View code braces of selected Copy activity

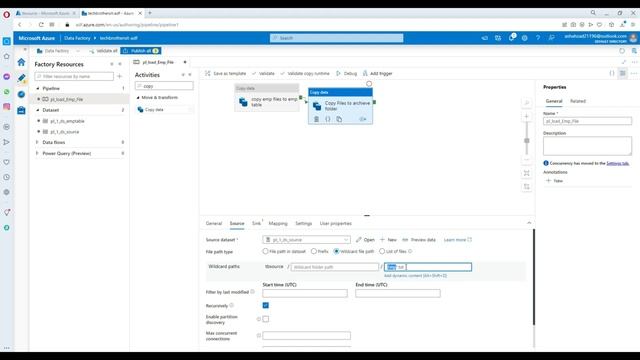click(328, 119)
